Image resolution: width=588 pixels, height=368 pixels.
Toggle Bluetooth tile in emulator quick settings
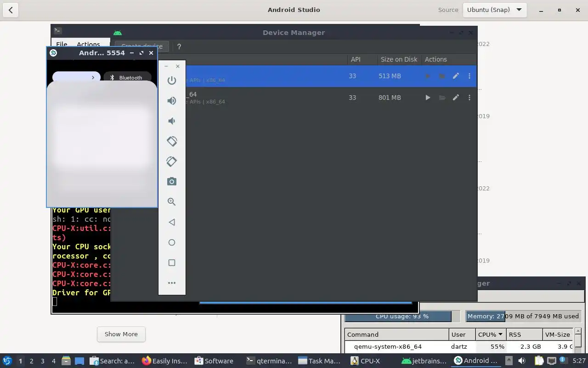[x=127, y=78]
